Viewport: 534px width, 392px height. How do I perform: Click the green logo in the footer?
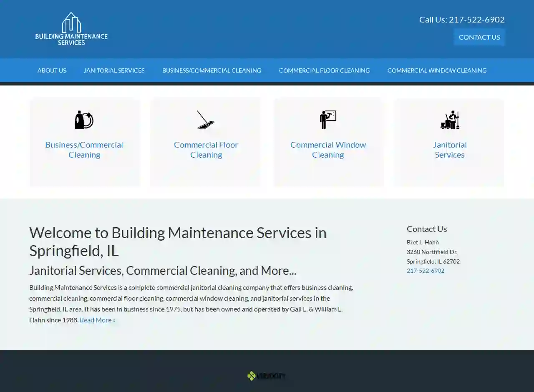pyautogui.click(x=267, y=376)
